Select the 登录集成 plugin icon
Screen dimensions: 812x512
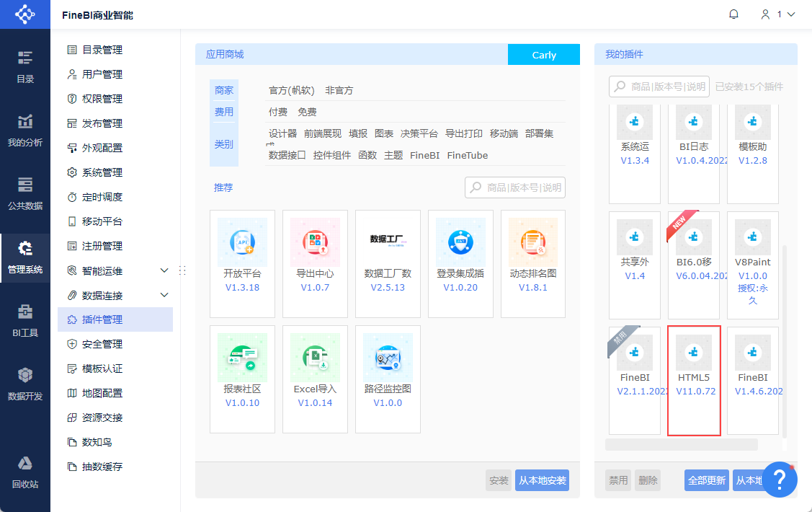[x=460, y=242]
